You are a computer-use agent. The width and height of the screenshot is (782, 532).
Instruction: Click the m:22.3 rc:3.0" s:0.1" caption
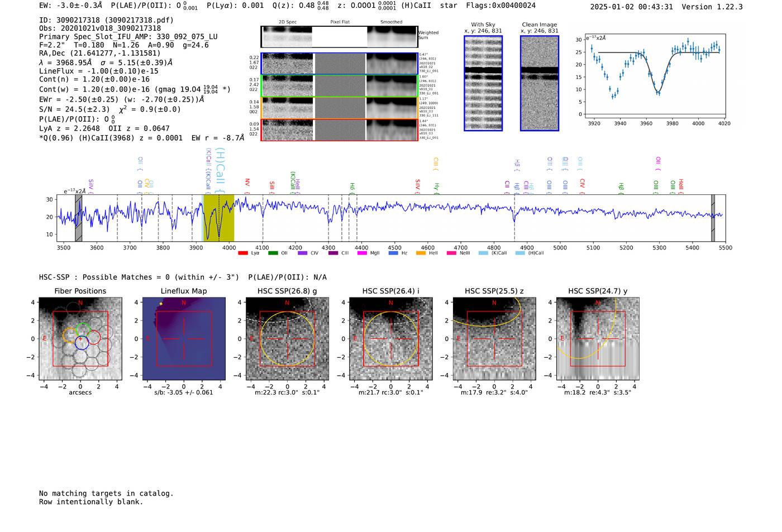tap(287, 392)
